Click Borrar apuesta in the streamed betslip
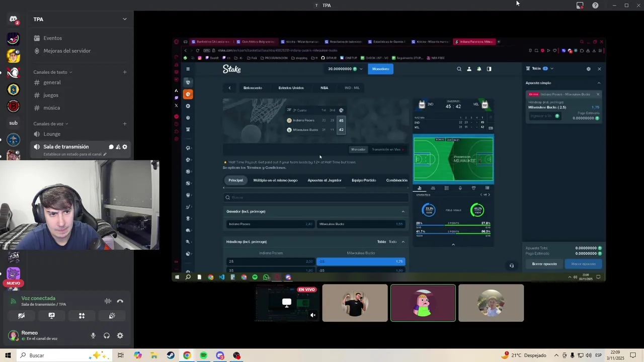The image size is (644, 362). point(544,264)
